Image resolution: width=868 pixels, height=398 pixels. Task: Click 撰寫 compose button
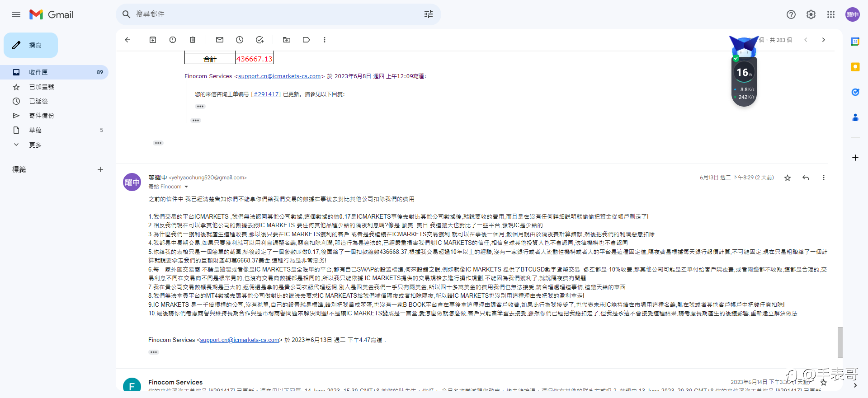click(31, 45)
